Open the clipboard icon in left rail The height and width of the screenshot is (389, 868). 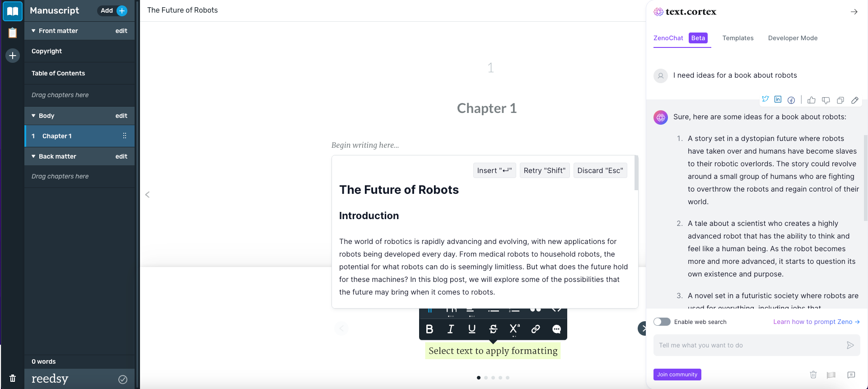click(x=13, y=33)
